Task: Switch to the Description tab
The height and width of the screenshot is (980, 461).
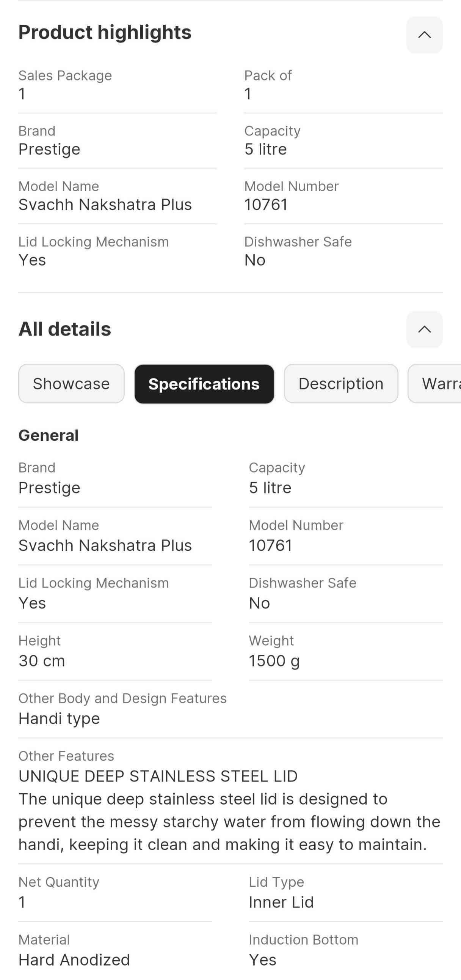Action: coord(341,383)
